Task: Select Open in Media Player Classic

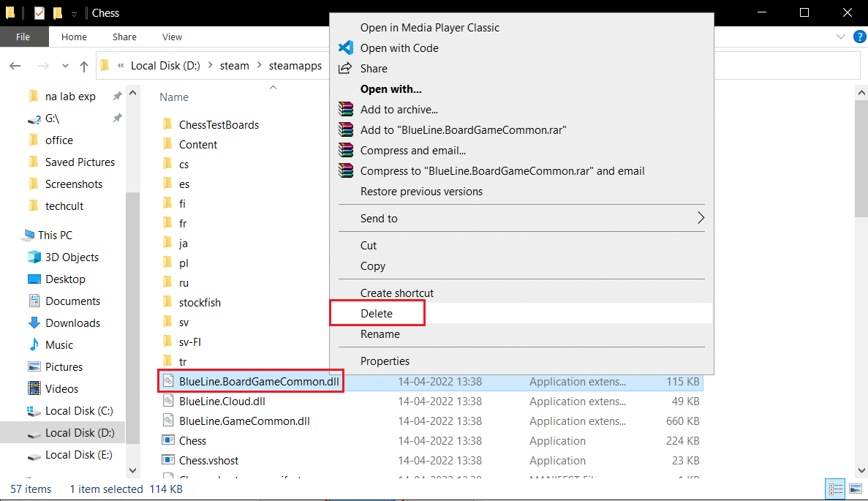Action: click(x=429, y=27)
